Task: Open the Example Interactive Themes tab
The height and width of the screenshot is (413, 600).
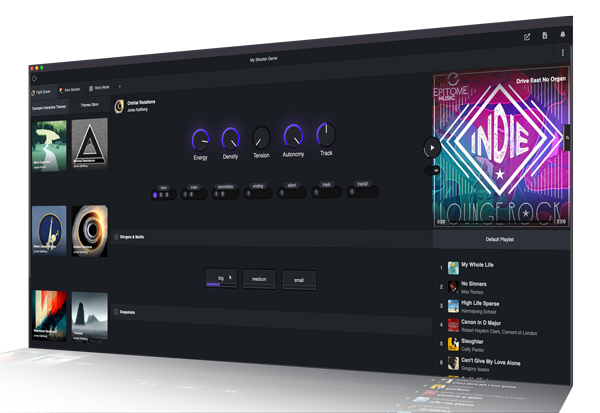Action: (x=49, y=108)
